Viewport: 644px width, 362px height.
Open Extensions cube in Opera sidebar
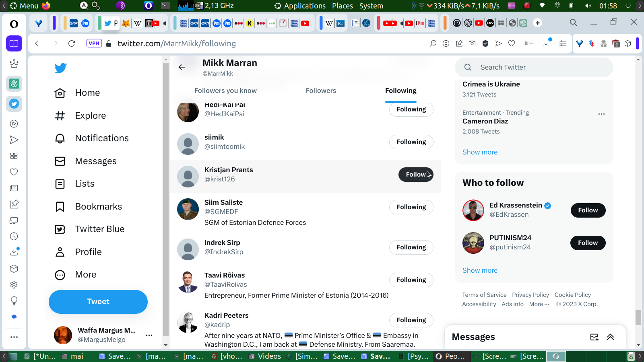click(14, 269)
